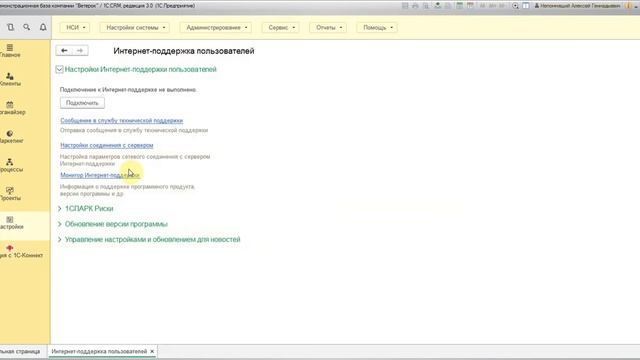
Task: Open the Отчеты dropdown menu
Action: click(x=328, y=27)
